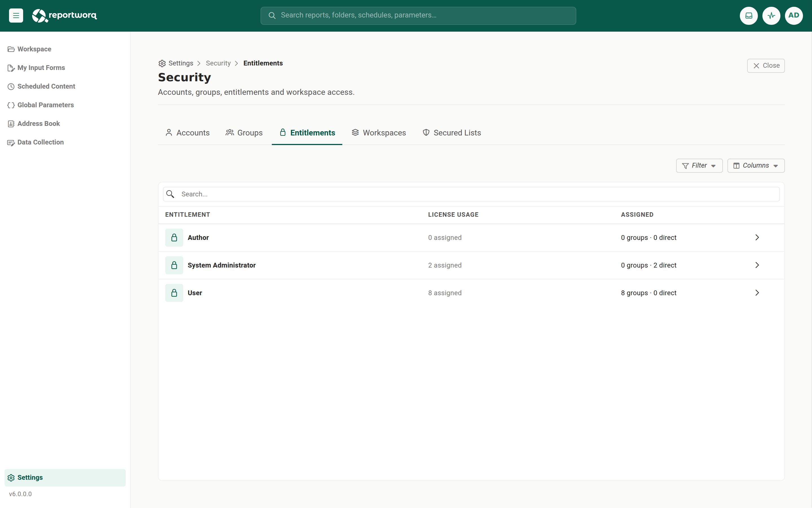This screenshot has height=508, width=812.
Task: Select the Entitlements tab
Action: 307,133
